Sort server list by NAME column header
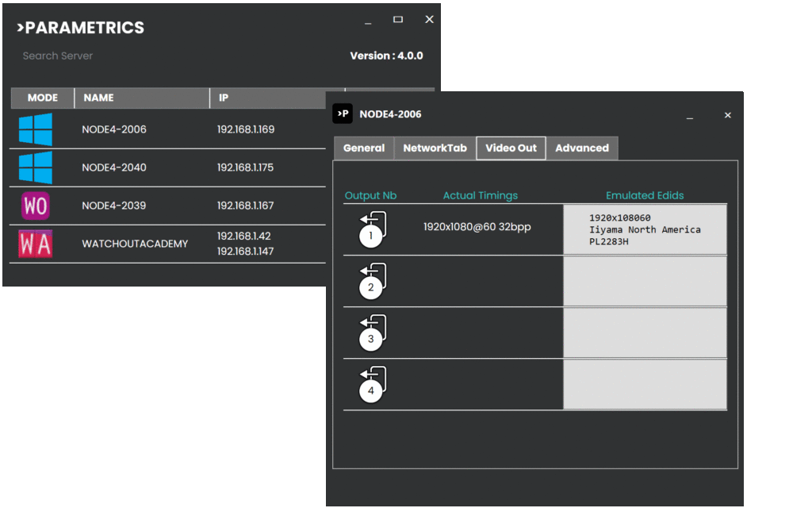Viewport: 812px width, 508px height. tap(142, 98)
